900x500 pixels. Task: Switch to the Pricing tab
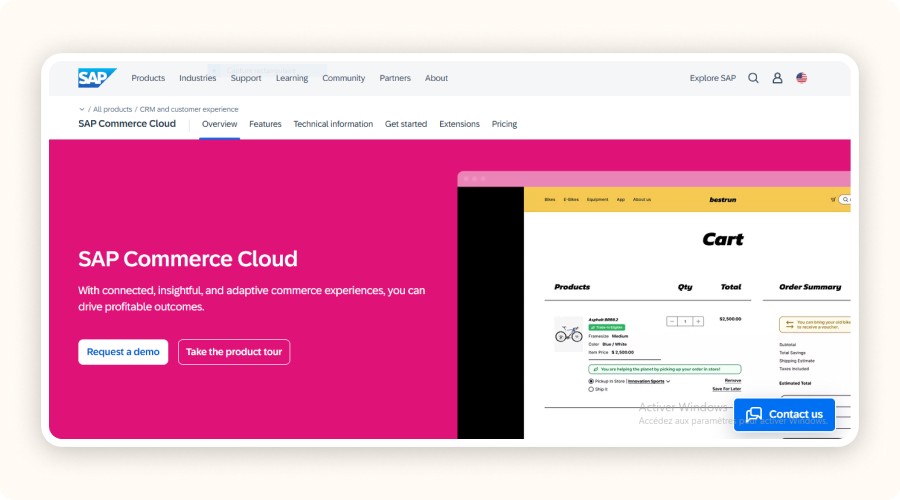pyautogui.click(x=504, y=124)
